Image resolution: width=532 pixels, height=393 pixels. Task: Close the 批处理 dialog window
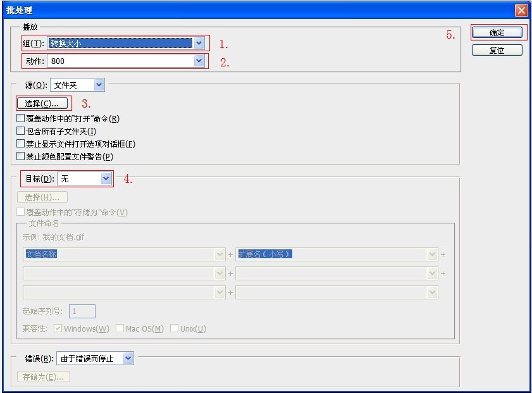[x=521, y=10]
